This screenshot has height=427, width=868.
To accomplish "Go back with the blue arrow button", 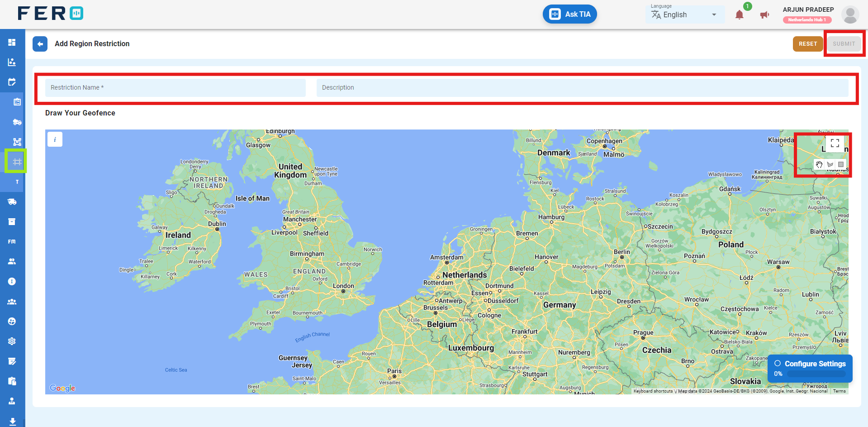I will [40, 44].
